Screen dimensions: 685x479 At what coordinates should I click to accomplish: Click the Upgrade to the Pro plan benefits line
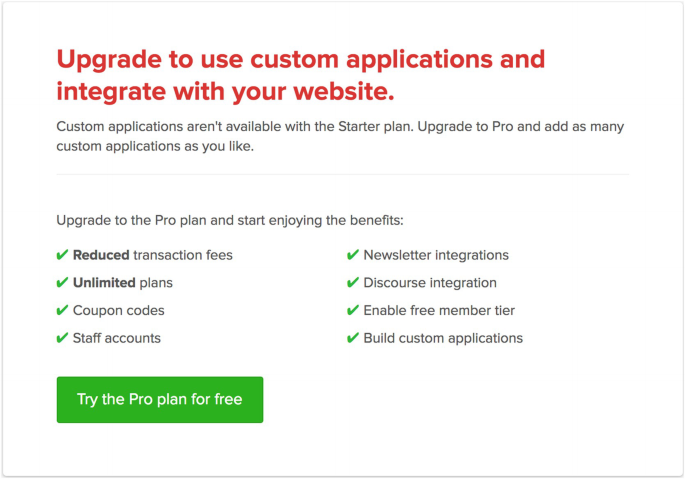click(x=230, y=220)
